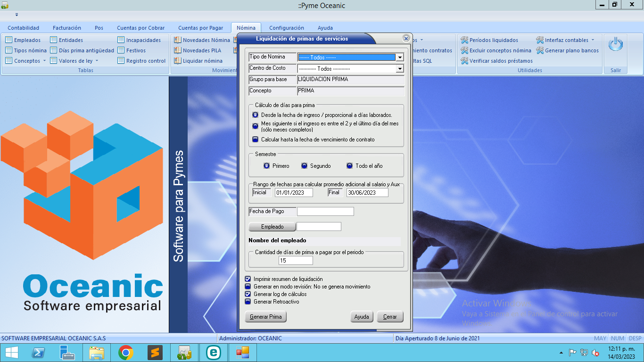Enable Generar Retroactivo checkbox
The width and height of the screenshot is (644, 362).
(x=248, y=302)
